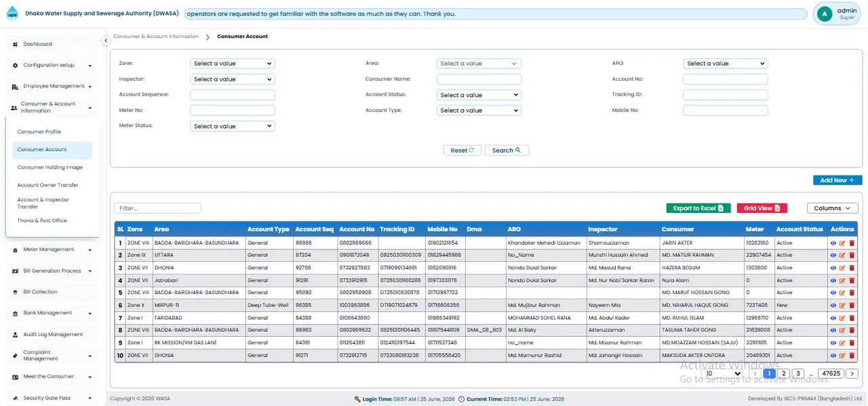Click Export to Excel button

point(698,208)
